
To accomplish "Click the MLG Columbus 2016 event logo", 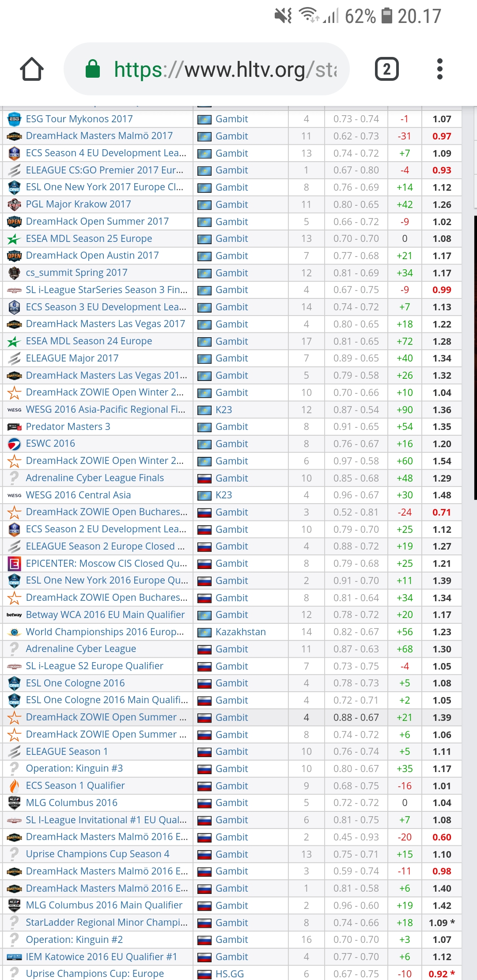I will (14, 803).
